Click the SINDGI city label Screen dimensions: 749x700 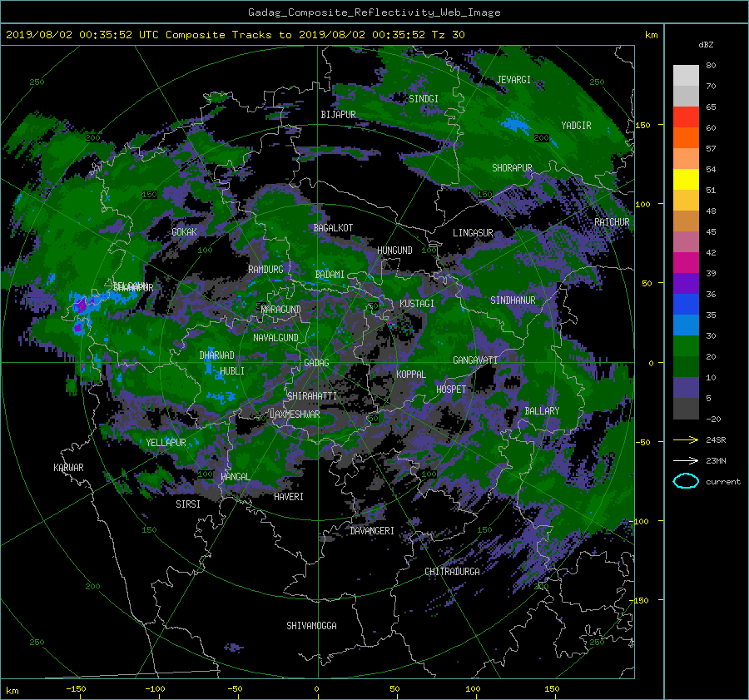(424, 98)
